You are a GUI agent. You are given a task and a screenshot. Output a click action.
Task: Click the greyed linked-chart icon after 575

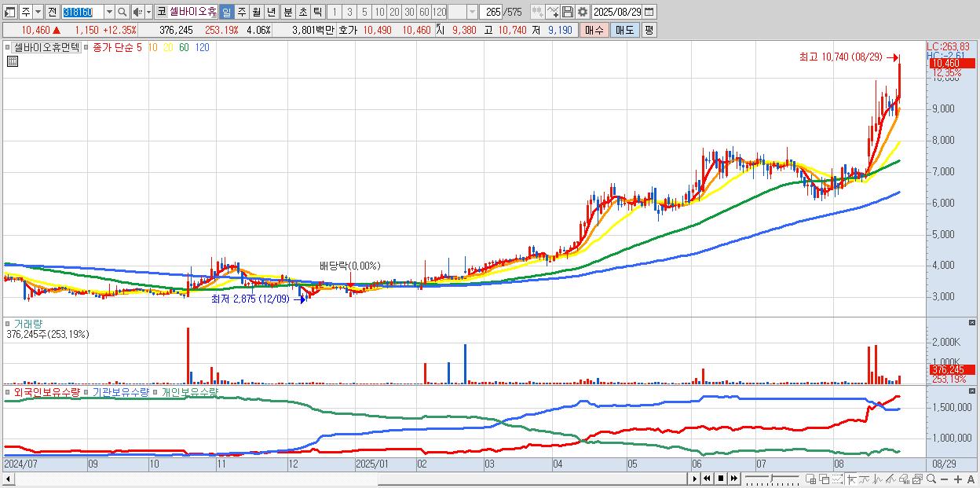pos(538,12)
